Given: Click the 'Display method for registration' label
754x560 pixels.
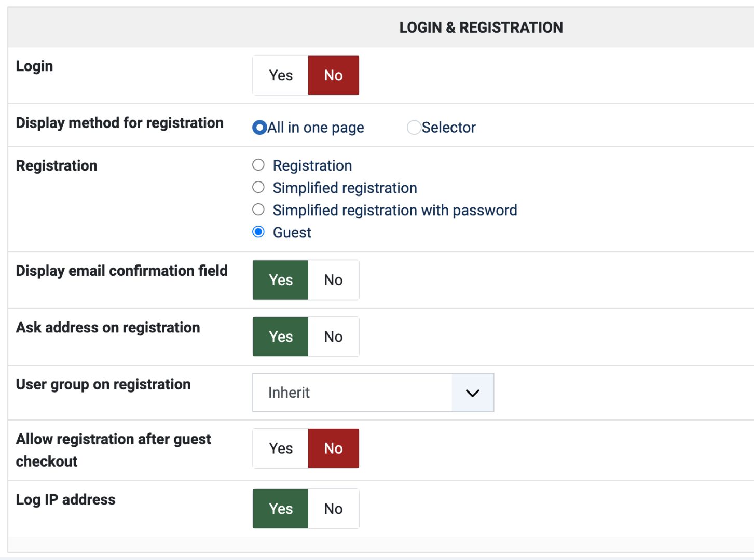Looking at the screenshot, I should coord(120,123).
